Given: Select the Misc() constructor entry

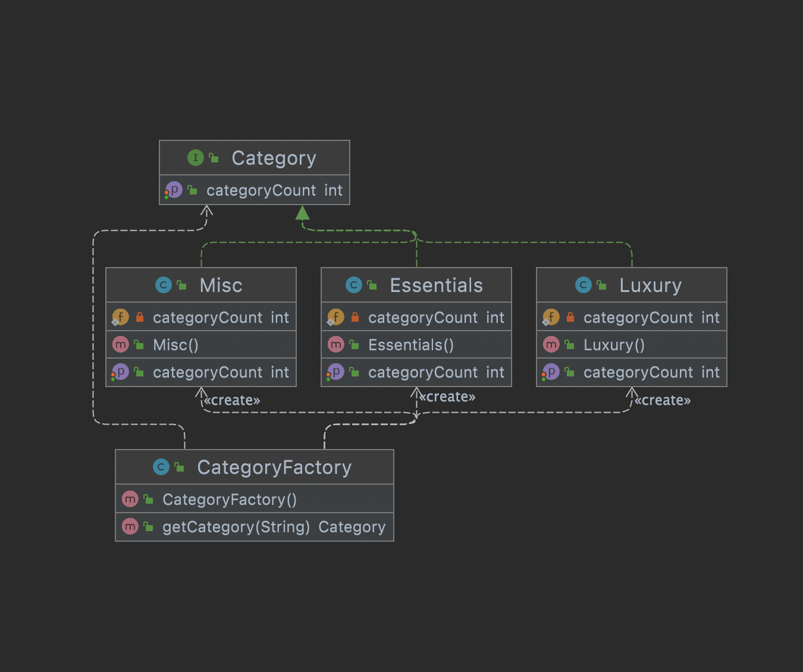Looking at the screenshot, I should coord(175,344).
